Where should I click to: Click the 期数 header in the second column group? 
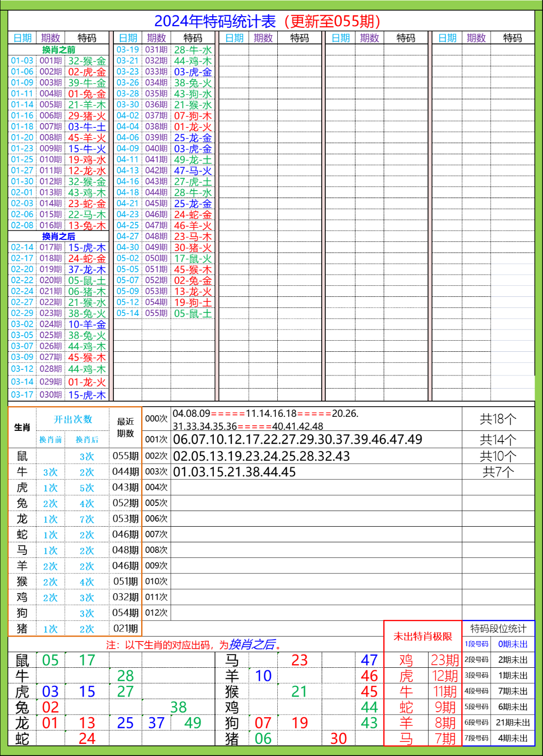[x=156, y=37]
